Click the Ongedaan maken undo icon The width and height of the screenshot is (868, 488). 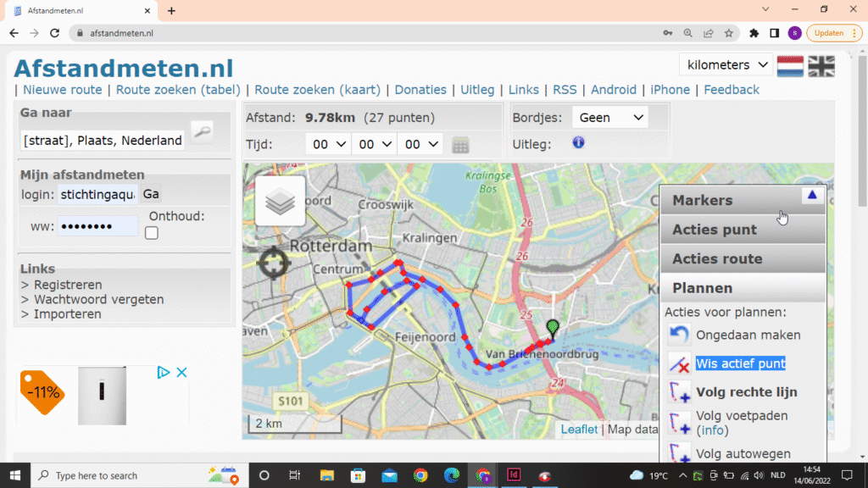tap(679, 335)
